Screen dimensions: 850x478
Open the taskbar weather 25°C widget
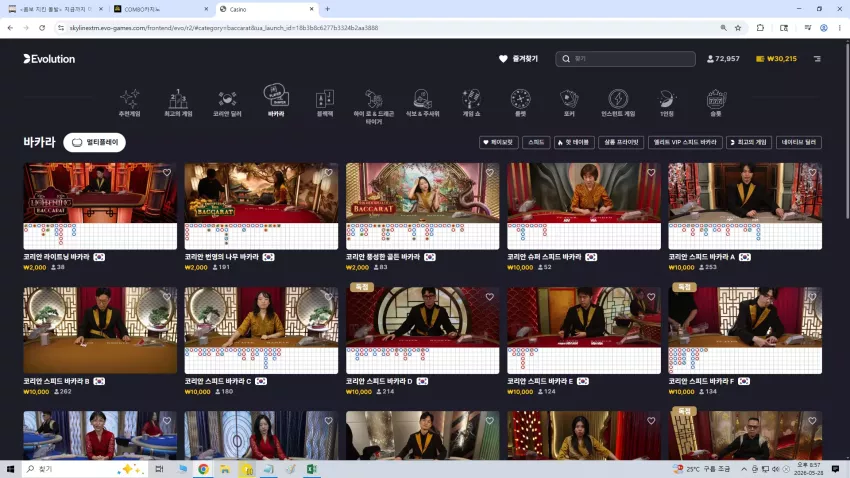[x=703, y=469]
